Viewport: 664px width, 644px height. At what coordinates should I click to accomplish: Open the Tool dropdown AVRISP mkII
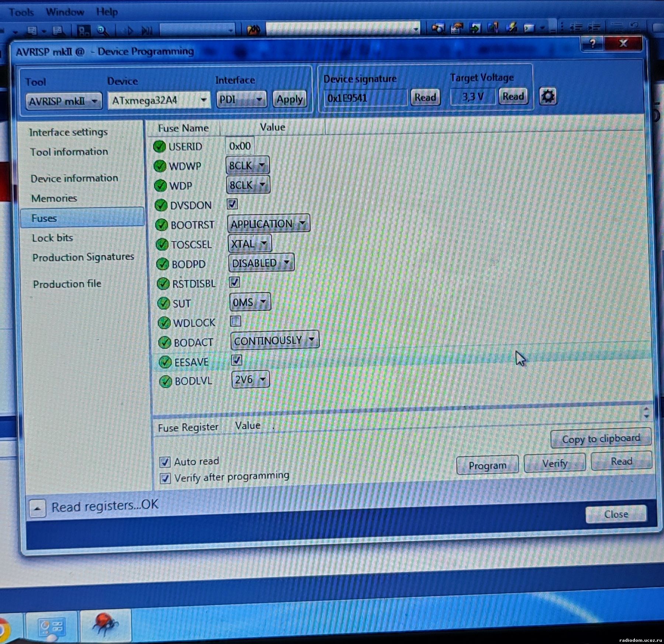pos(64,101)
